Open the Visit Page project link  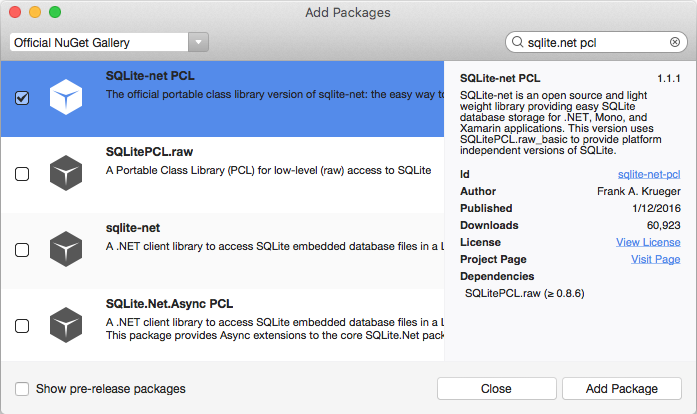coord(656,259)
